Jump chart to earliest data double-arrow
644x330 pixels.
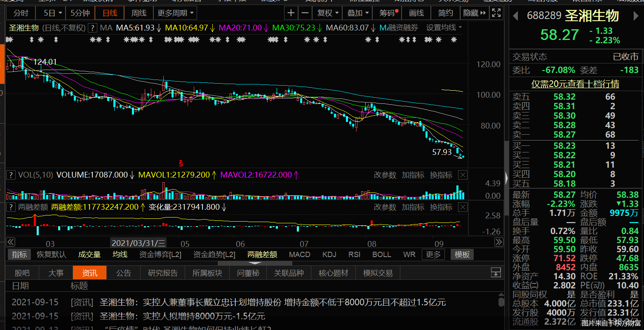pyautogui.click(x=11, y=242)
